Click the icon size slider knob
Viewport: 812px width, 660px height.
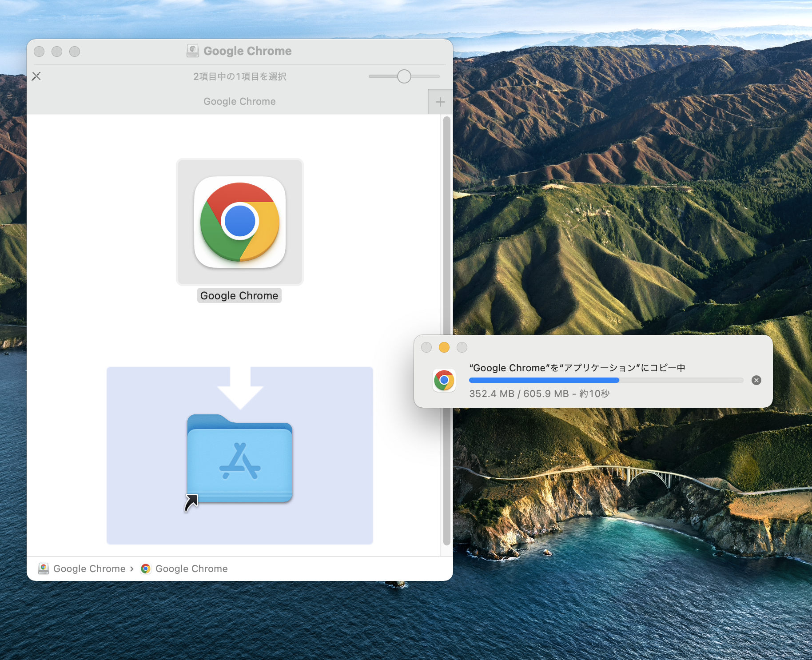coord(404,76)
